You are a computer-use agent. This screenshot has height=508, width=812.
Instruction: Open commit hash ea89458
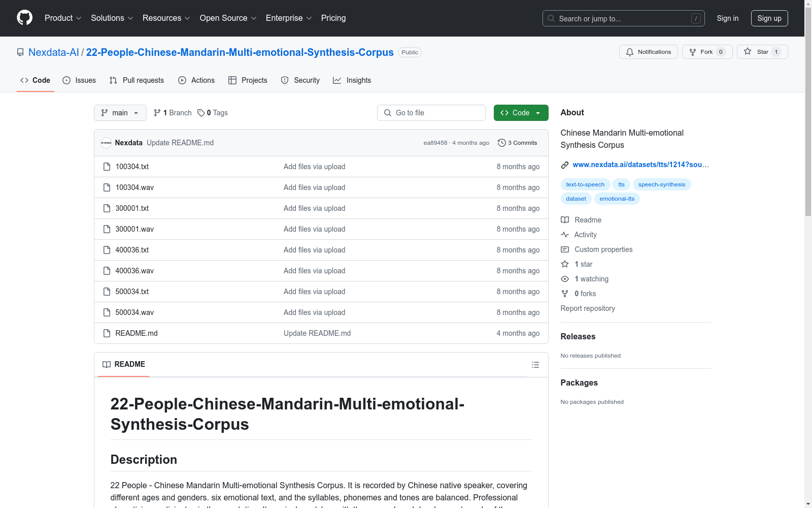tap(435, 143)
